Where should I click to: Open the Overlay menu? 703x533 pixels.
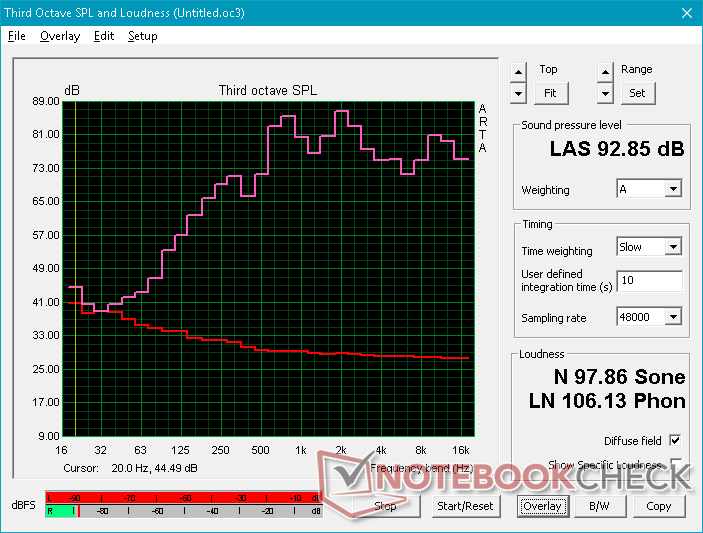pyautogui.click(x=60, y=36)
